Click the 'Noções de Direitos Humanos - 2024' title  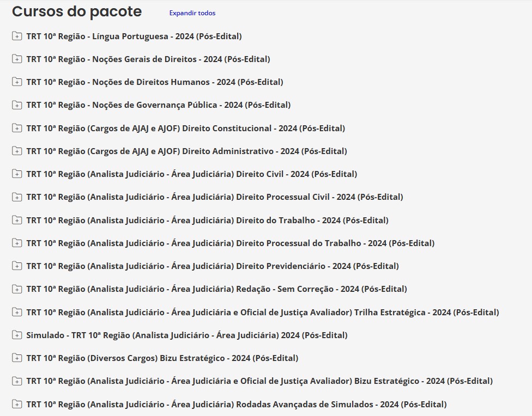click(x=155, y=82)
